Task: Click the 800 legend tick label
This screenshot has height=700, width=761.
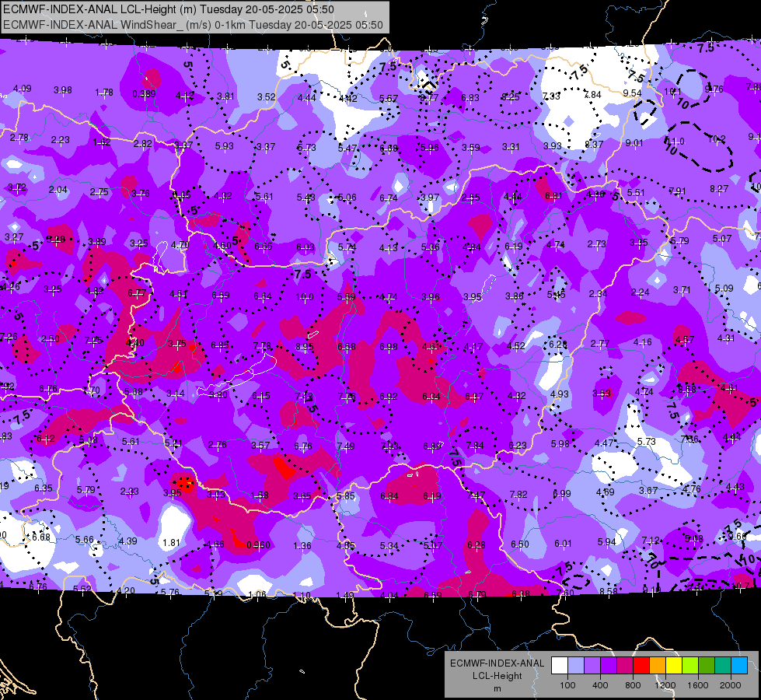Action: (633, 685)
